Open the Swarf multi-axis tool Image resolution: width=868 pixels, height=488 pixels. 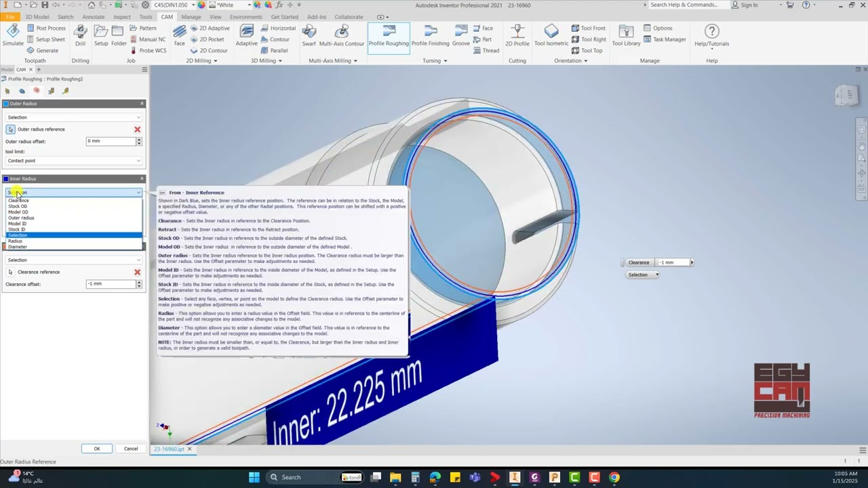click(x=309, y=35)
